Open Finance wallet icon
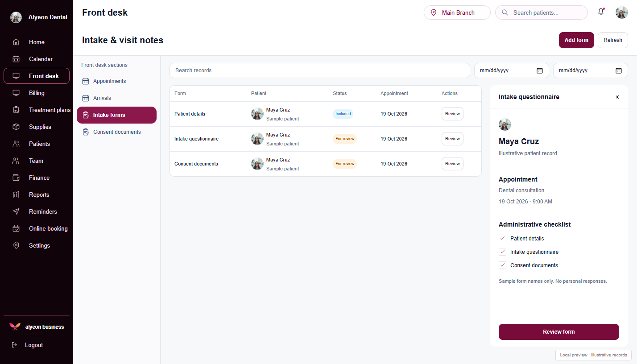This screenshot has height=364, width=637. tap(16, 178)
